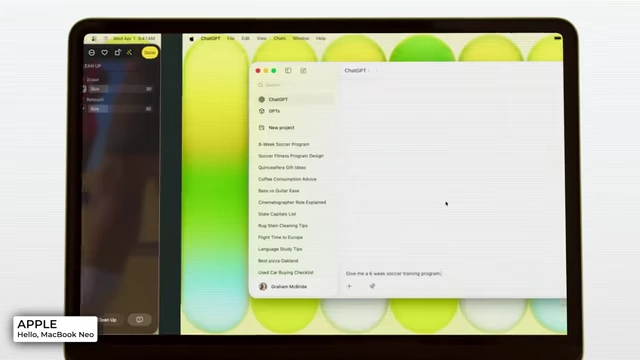
Task: Apply auto-enhance with the magic wand icon
Action: [x=130, y=52]
